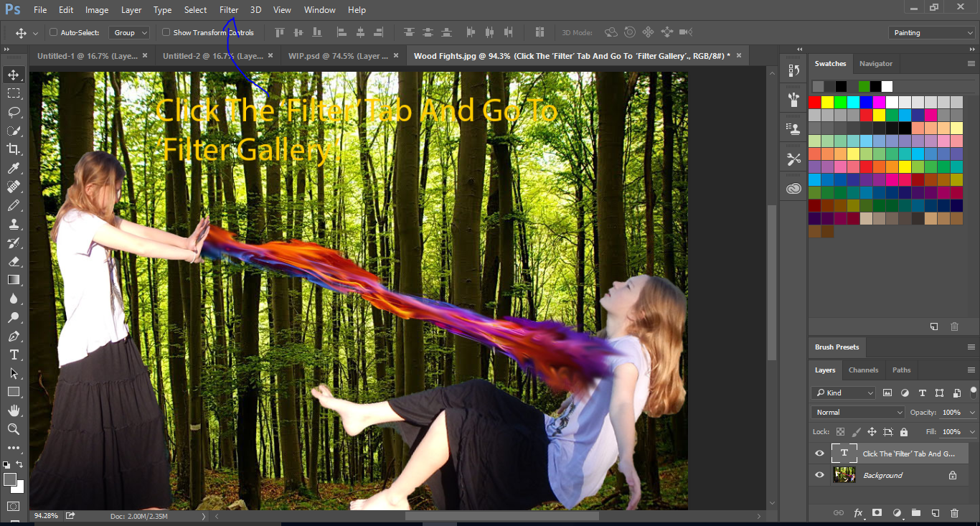Close the Untitled-2 document tab
Screen dimensions: 980x526
(270, 55)
